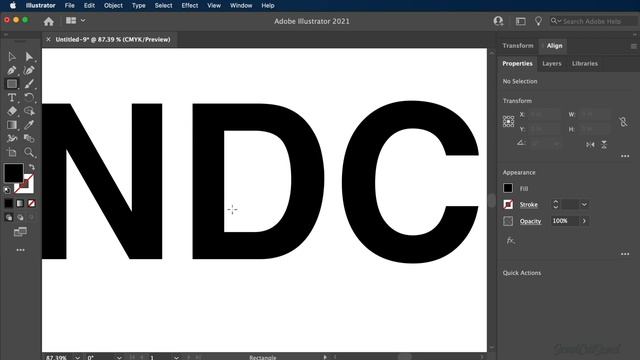
Task: Open More Options in Transform section
Action: (625, 156)
